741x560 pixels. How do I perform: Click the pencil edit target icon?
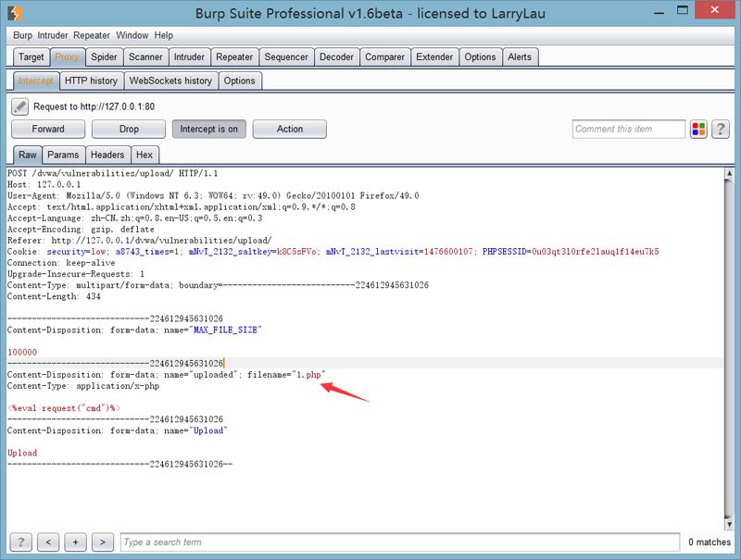(x=19, y=106)
